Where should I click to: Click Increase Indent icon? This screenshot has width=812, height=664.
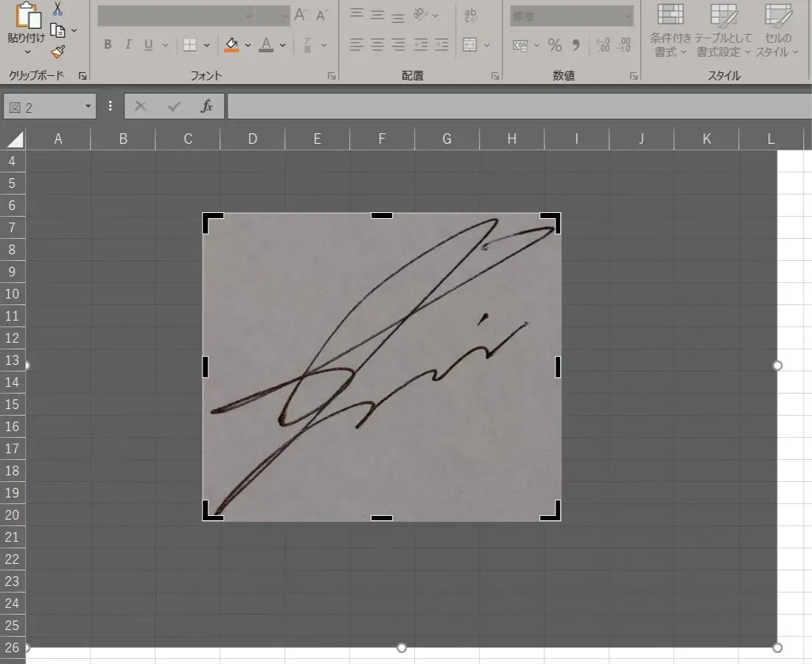click(x=441, y=44)
